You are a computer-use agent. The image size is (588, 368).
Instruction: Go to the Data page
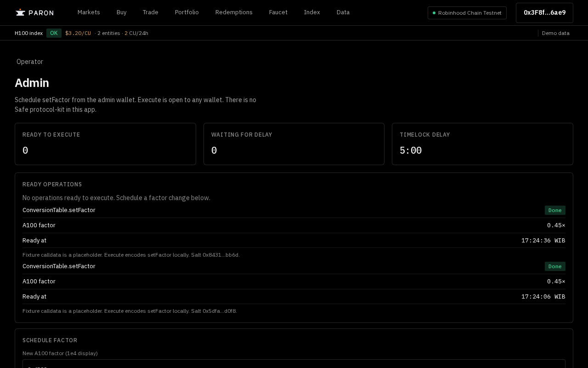[343, 12]
